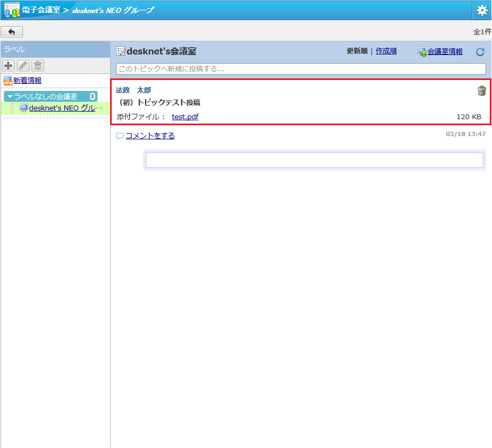Open the settings gear menu

[x=482, y=10]
